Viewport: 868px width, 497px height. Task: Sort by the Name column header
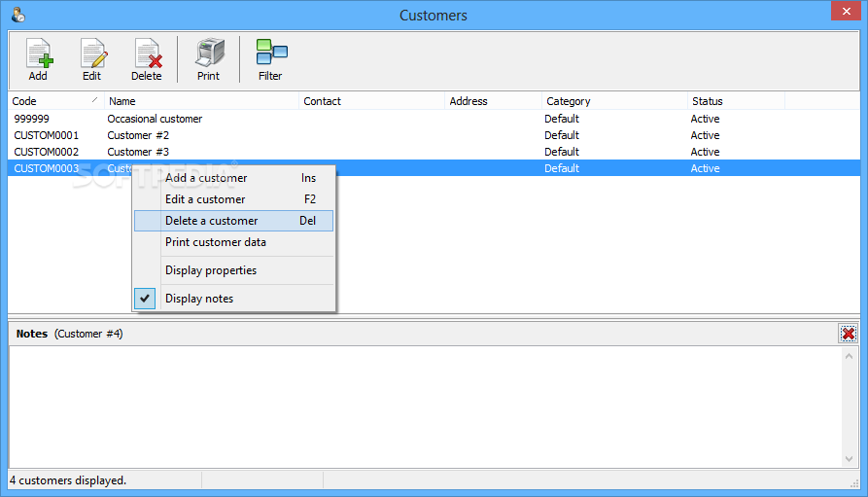pyautogui.click(x=201, y=101)
